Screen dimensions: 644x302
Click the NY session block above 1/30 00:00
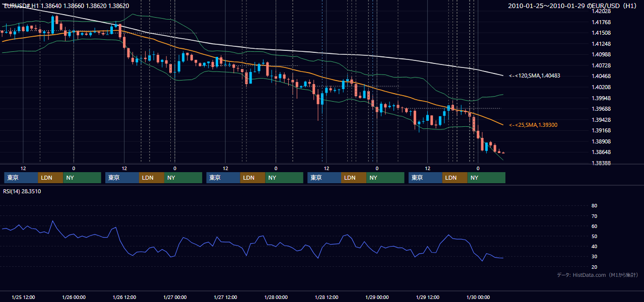486,178
